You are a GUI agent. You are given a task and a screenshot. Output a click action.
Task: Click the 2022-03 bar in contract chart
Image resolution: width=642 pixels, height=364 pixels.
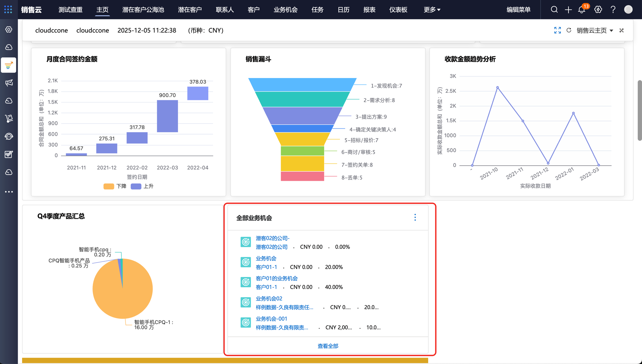[x=167, y=116]
